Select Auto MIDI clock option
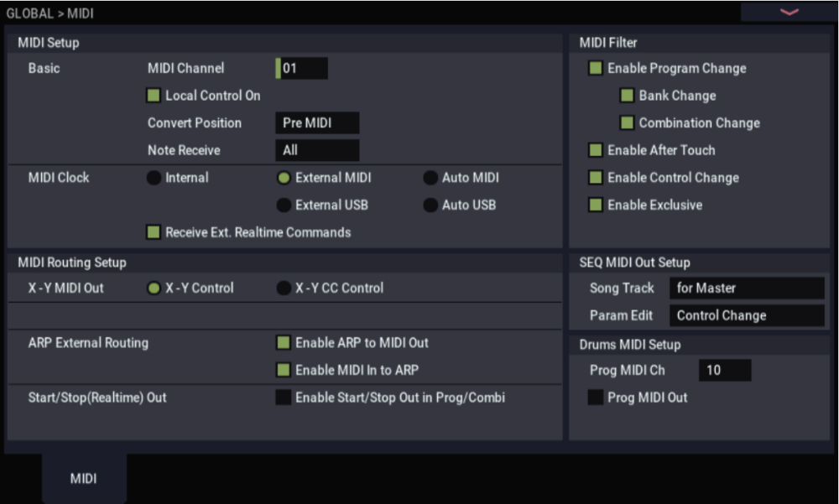The width and height of the screenshot is (839, 504). click(430, 178)
